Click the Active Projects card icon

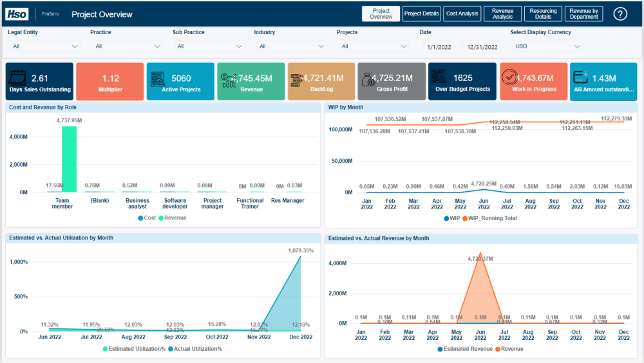pos(158,79)
